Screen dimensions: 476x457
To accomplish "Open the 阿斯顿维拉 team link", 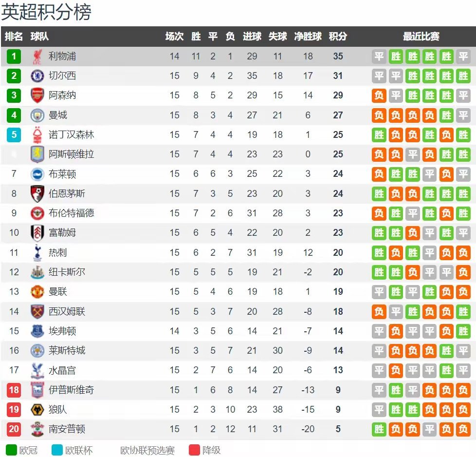I will pyautogui.click(x=71, y=154).
